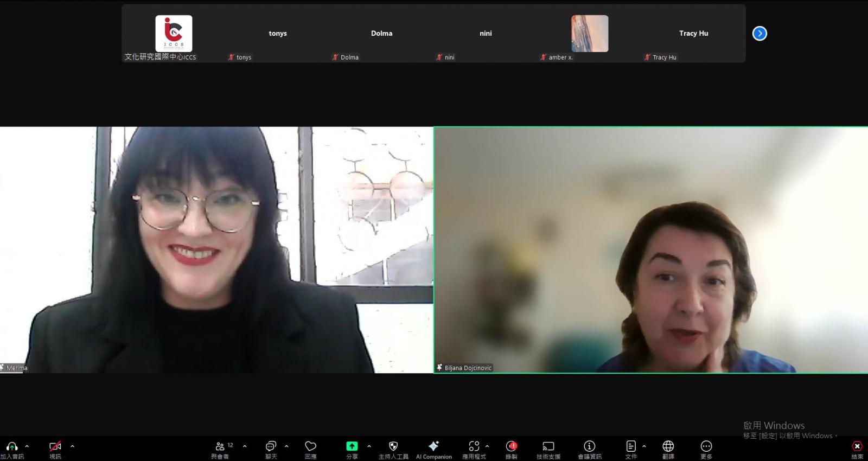Open Tech Support (技術支援) cast icon

(548, 446)
